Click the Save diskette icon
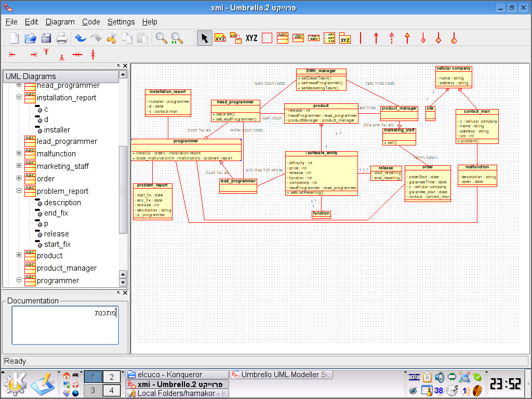Viewport: 532px width, 399px height. click(46, 38)
